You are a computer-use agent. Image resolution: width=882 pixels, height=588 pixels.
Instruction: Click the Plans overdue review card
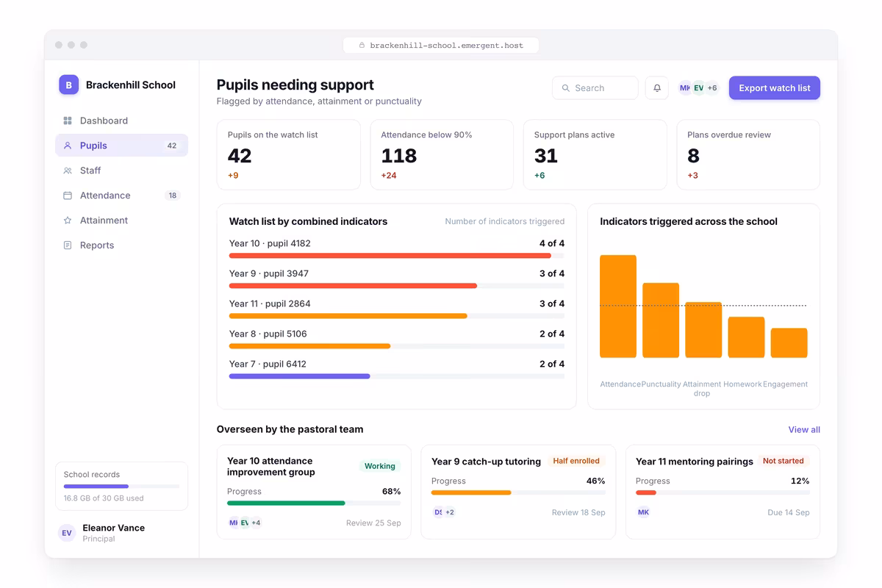(x=748, y=155)
